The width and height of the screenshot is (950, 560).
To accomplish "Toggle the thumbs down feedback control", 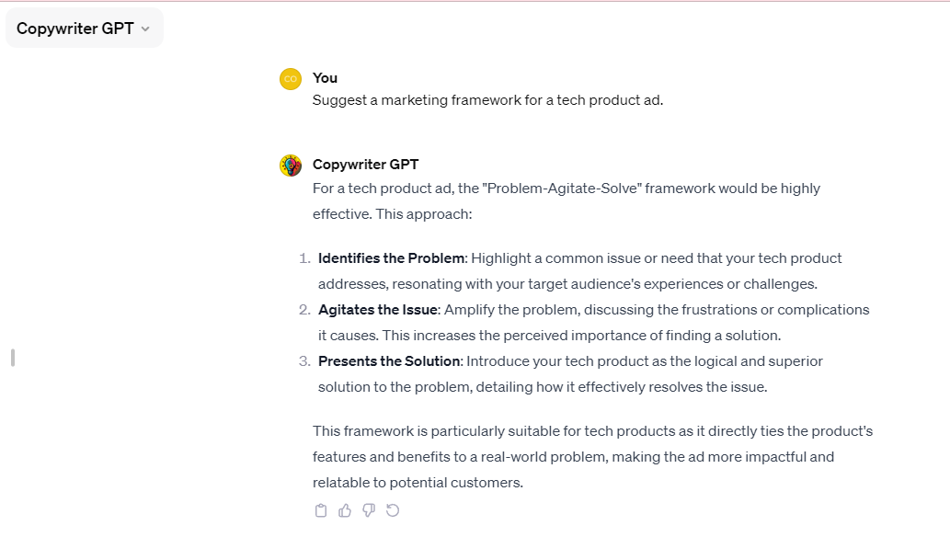I will [368, 510].
